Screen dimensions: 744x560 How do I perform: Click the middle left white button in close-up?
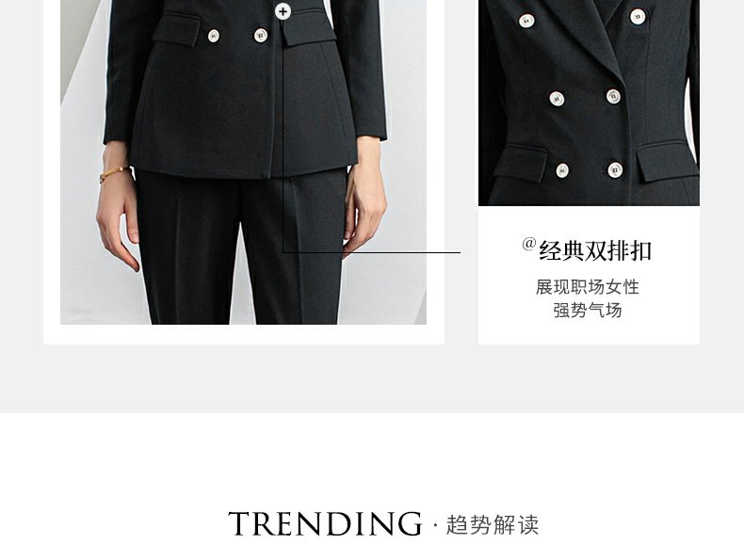(557, 99)
